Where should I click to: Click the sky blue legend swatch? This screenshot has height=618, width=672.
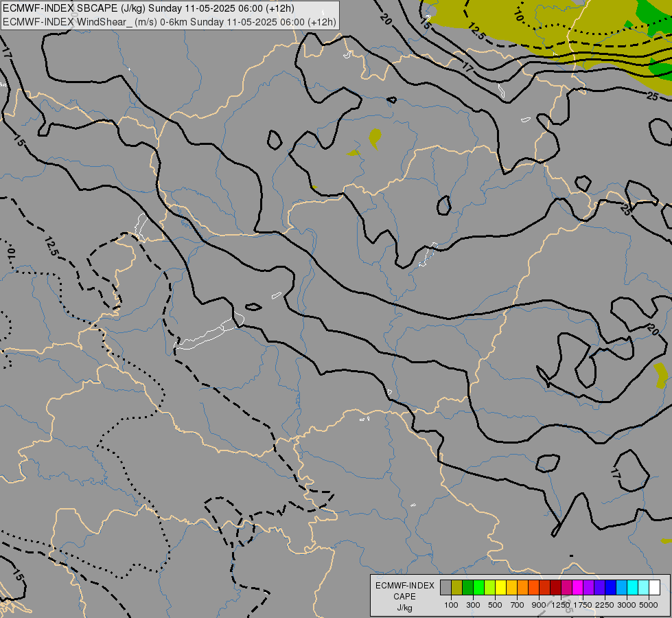[x=621, y=587]
